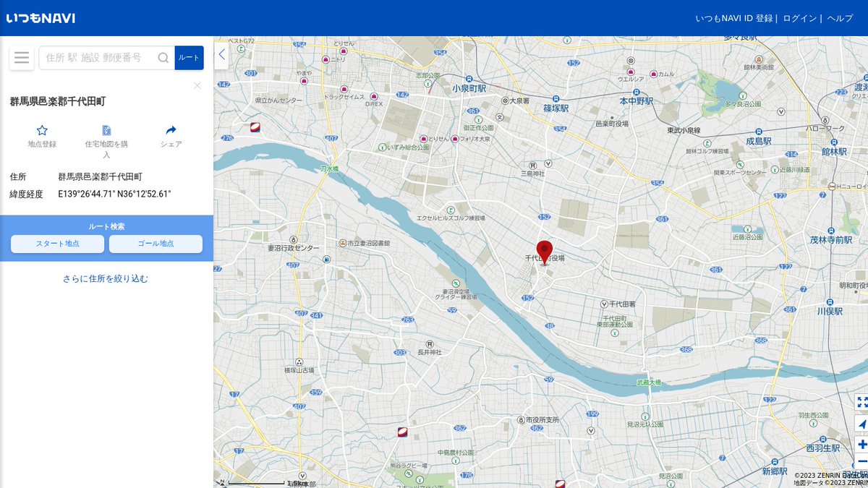The width and height of the screenshot is (868, 488).
Task: Click the いずみ総合公園 park icon
Action: [x=380, y=146]
